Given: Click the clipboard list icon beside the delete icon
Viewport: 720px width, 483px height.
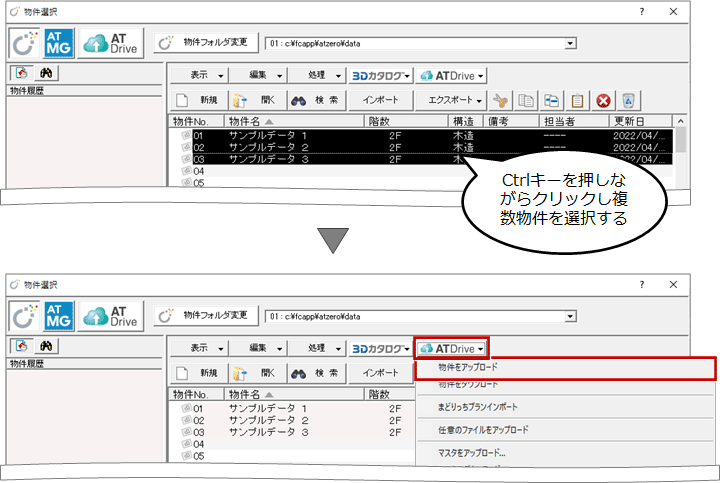Looking at the screenshot, I should (x=577, y=100).
